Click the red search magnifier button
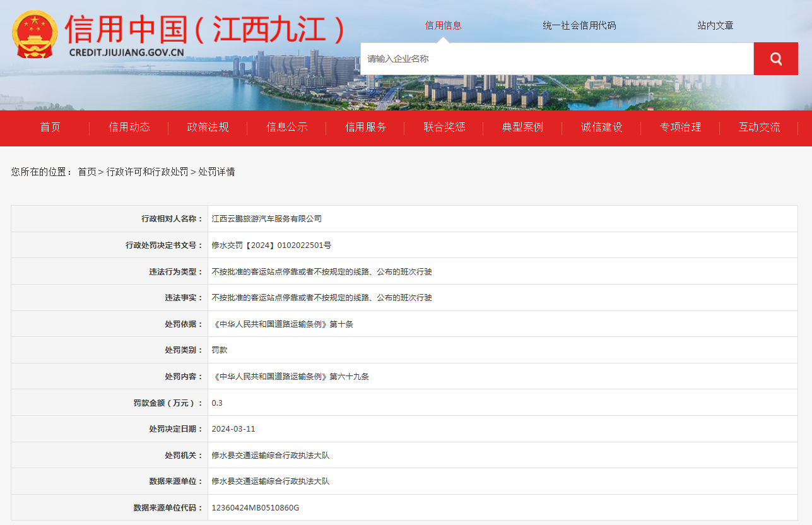This screenshot has height=525, width=812. point(775,59)
